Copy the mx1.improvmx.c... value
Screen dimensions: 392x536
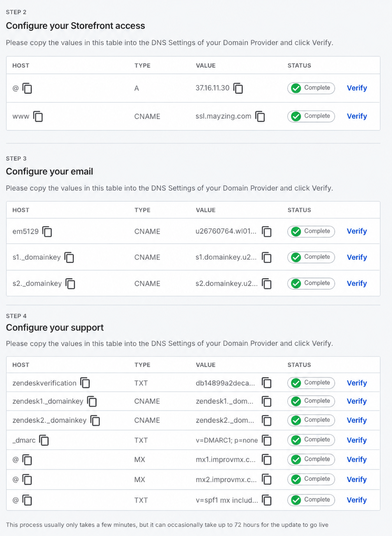267,460
